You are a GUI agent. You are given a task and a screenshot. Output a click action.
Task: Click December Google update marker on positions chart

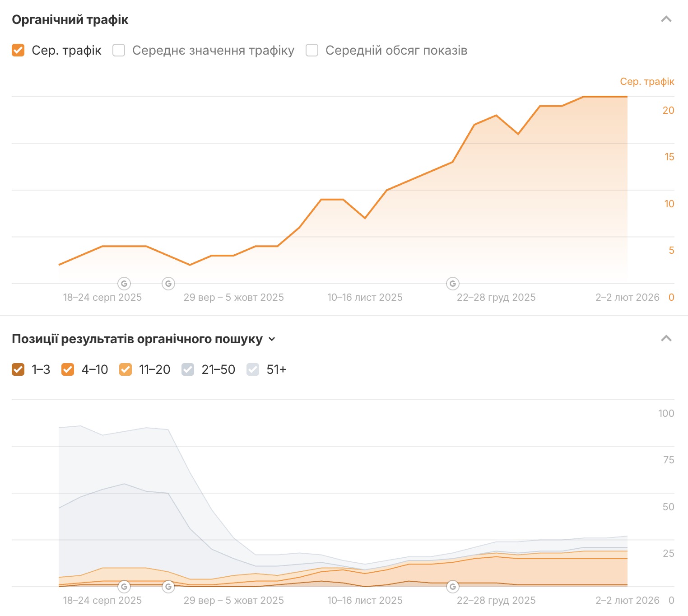click(453, 587)
